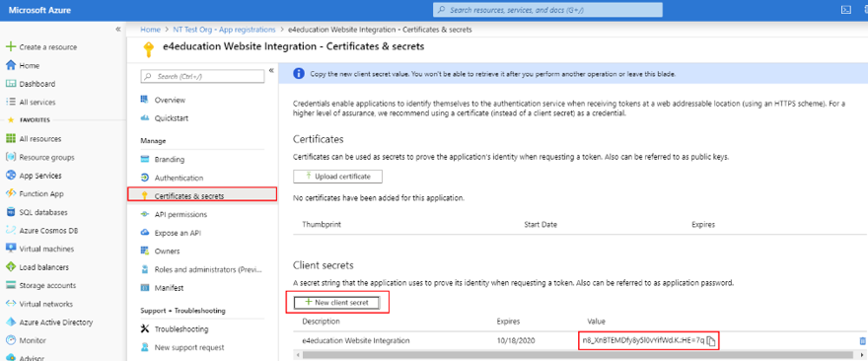
Task: Click the 10/18/2020 expiry date
Action: 515,341
